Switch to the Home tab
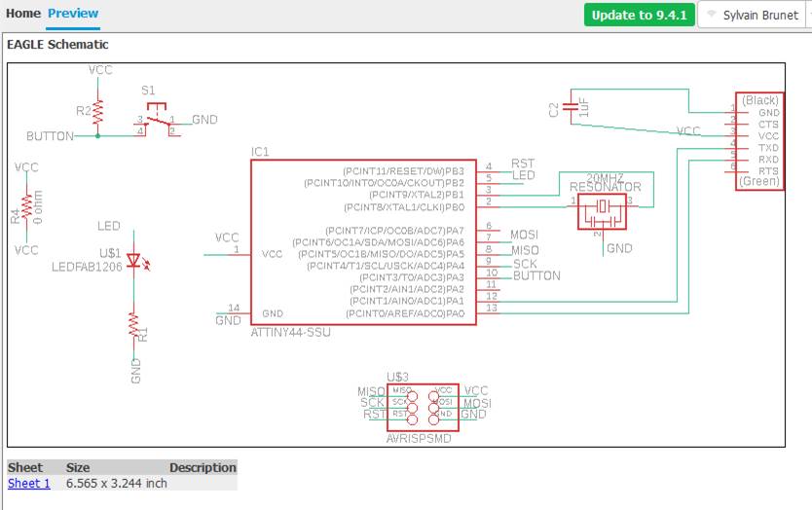 point(22,14)
